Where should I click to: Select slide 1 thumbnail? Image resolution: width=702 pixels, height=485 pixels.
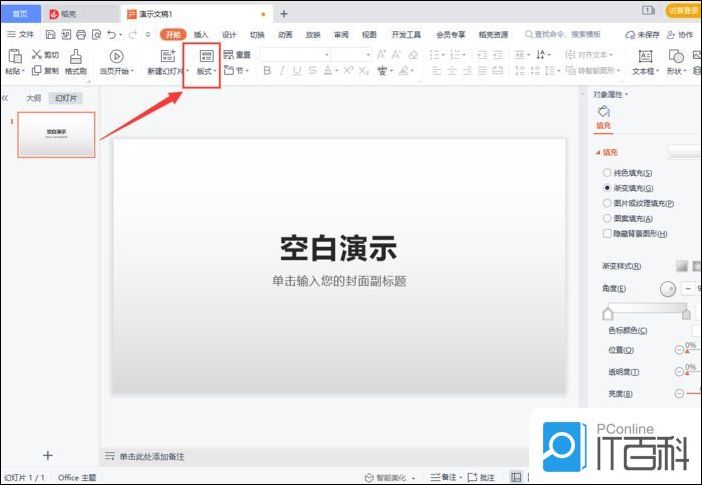point(56,134)
